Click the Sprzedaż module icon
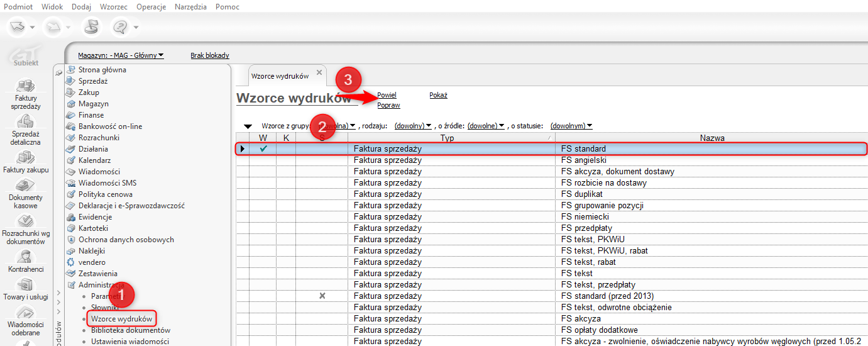 point(71,81)
